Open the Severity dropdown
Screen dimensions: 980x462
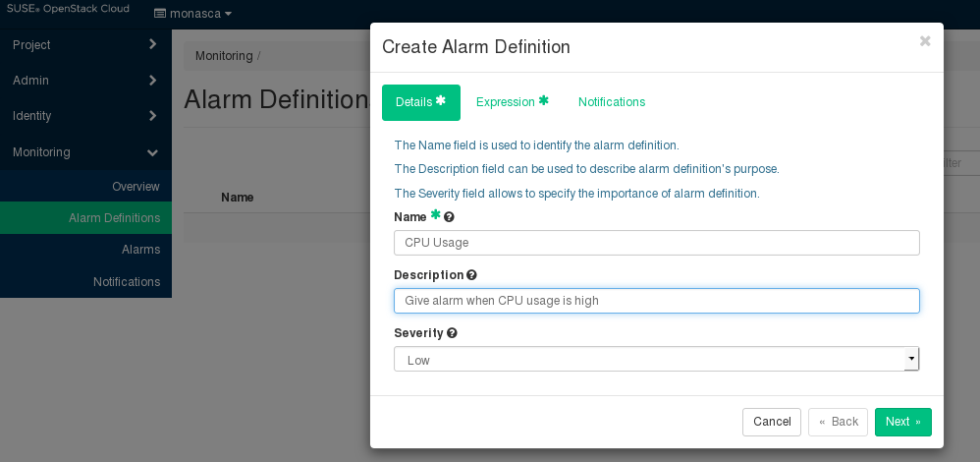656,360
